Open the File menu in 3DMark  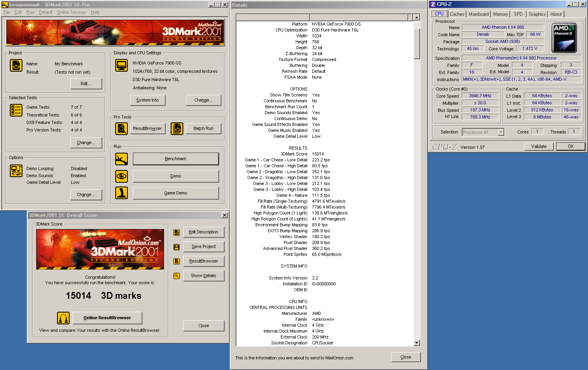tap(7, 12)
